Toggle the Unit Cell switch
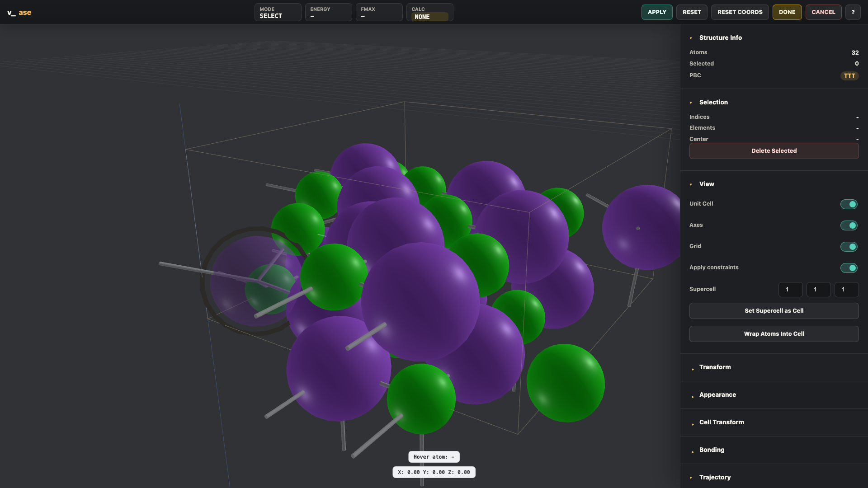 point(849,204)
